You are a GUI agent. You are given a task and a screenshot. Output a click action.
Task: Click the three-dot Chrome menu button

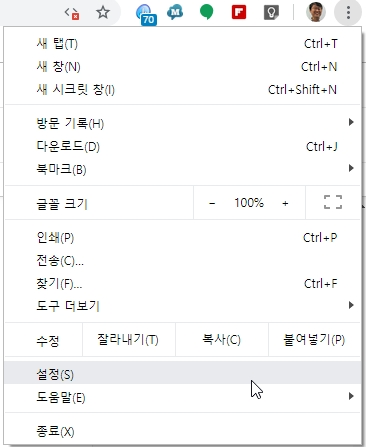(348, 13)
